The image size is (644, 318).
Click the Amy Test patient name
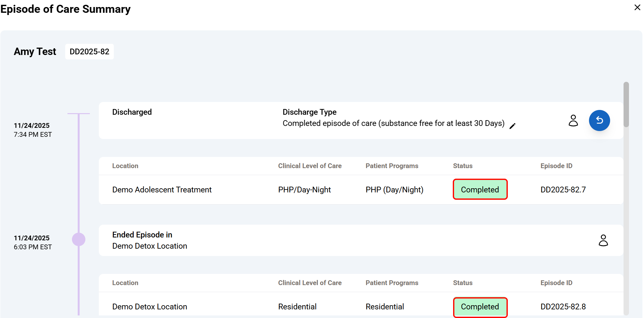[x=35, y=52]
